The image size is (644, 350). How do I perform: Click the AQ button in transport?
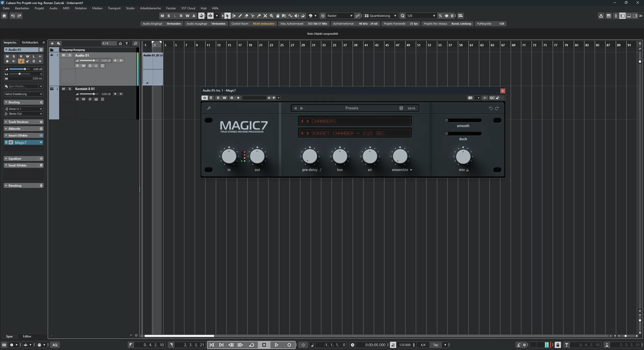[55, 345]
